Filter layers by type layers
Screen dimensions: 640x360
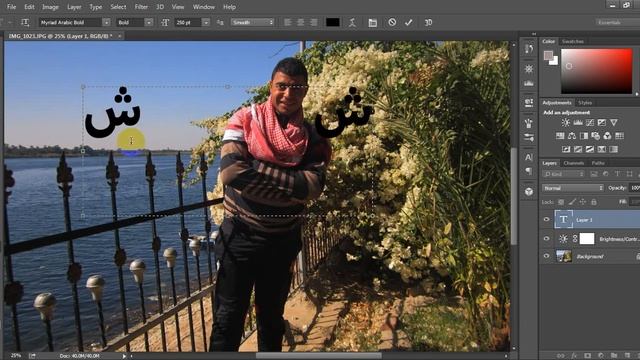617,174
